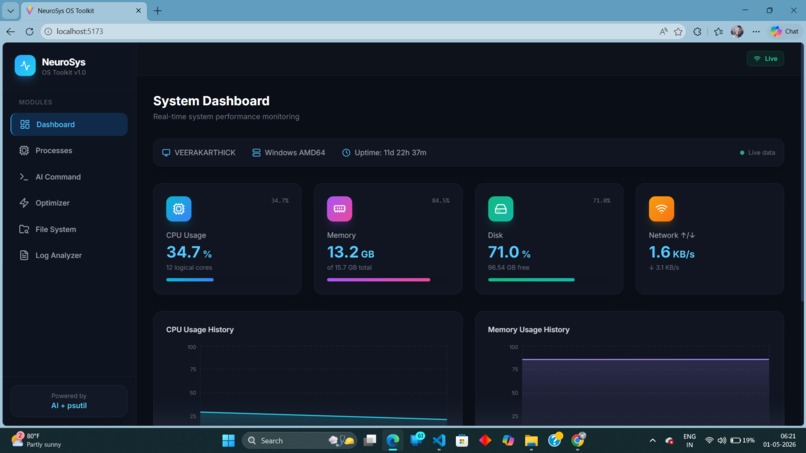Open the Log Analyzer module
The image size is (806, 453).
tap(69, 256)
